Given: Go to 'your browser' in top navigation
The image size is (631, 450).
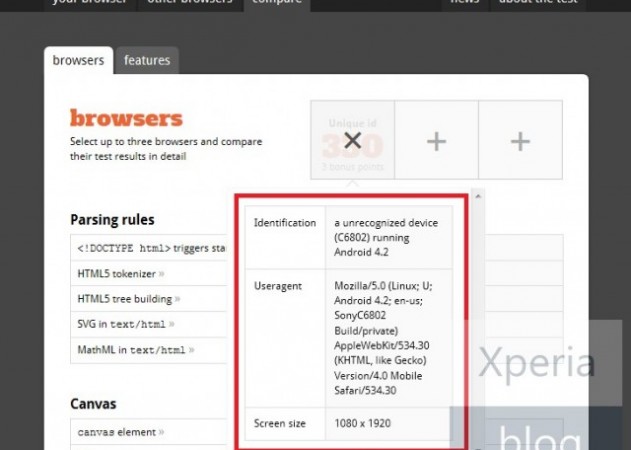Looking at the screenshot, I should (91, 3).
